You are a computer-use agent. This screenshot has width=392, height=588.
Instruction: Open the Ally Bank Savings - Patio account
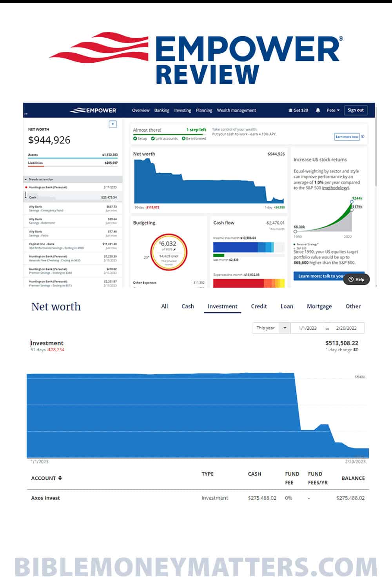coord(73,234)
